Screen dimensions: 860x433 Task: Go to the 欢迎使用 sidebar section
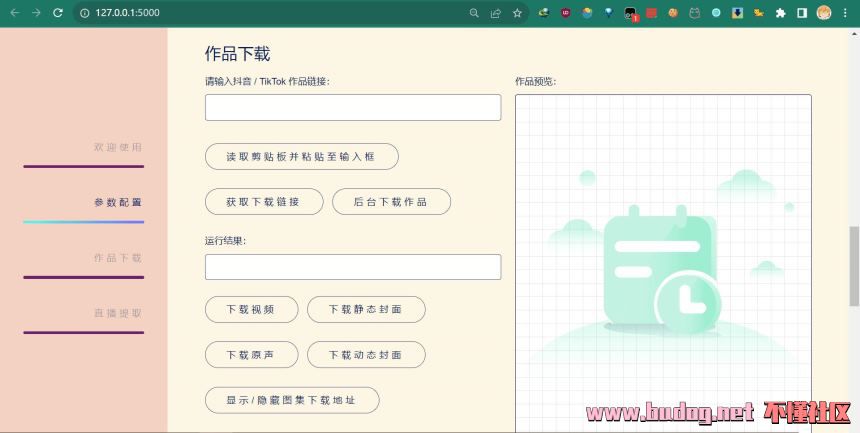117,147
